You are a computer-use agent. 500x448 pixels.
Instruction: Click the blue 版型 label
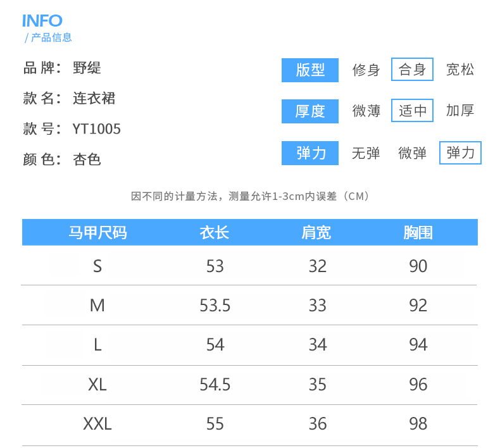pyautogui.click(x=310, y=70)
